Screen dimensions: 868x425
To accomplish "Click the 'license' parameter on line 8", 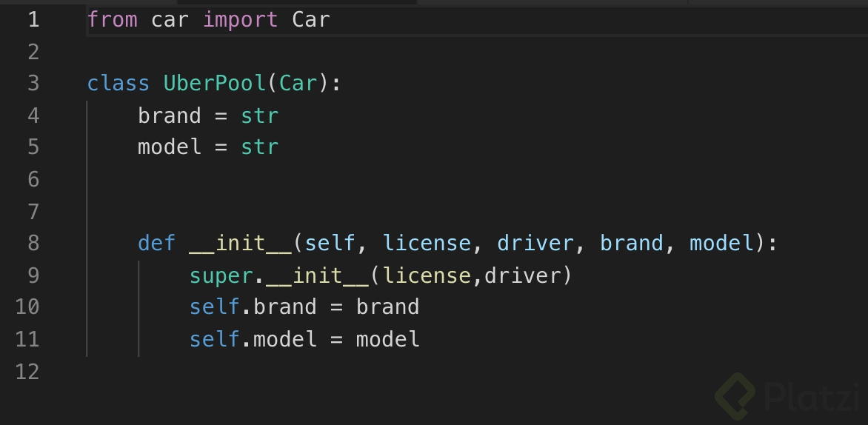I will (x=427, y=243).
